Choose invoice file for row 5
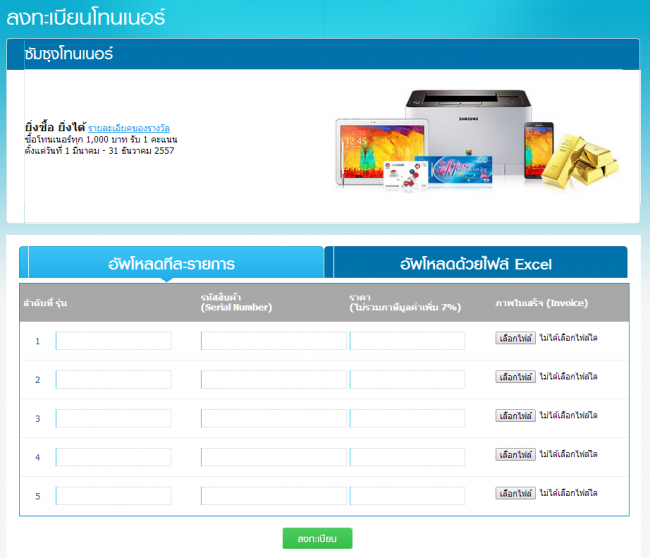The width and height of the screenshot is (650, 558). coord(515,493)
